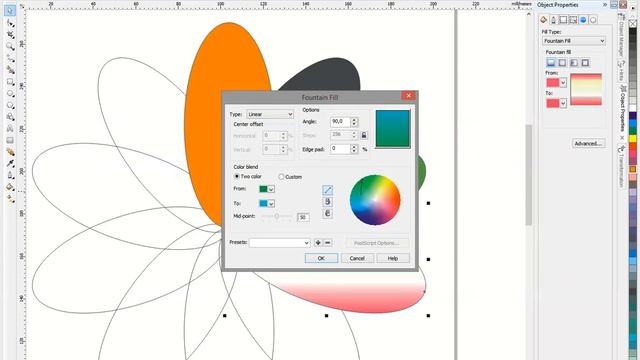
Task: Select the Smart Fill tool
Action: (x=10, y=70)
